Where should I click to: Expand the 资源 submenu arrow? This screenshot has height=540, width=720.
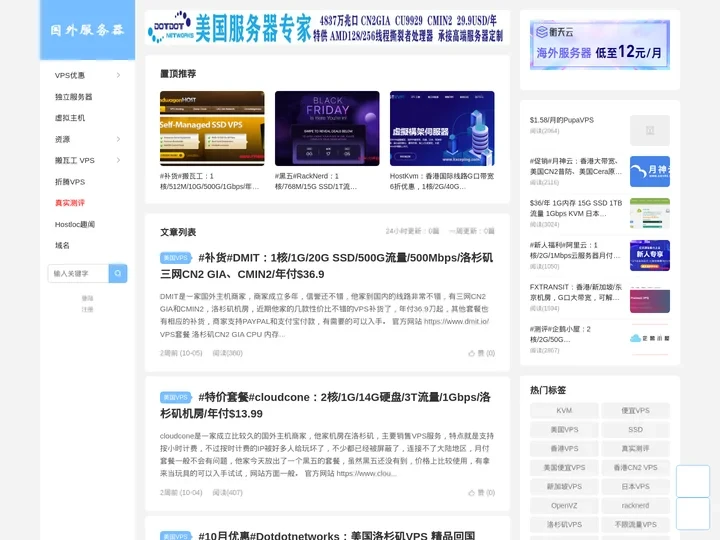pos(118,139)
